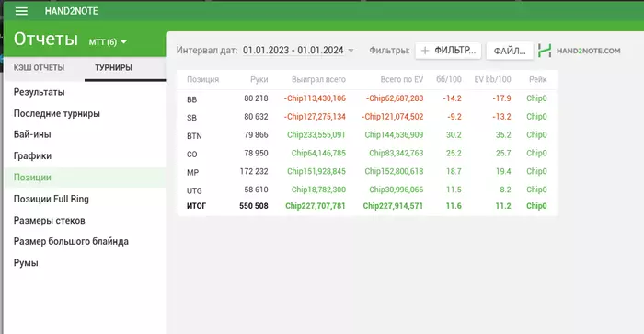Click hands value 80 218
Image resolution: width=644 pixels, height=334 pixels.
click(x=256, y=98)
